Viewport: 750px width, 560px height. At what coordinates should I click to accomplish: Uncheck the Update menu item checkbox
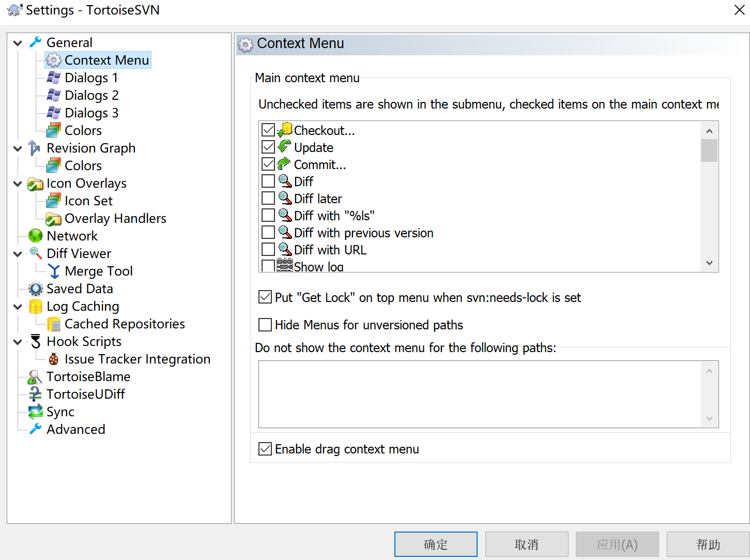[x=268, y=147]
